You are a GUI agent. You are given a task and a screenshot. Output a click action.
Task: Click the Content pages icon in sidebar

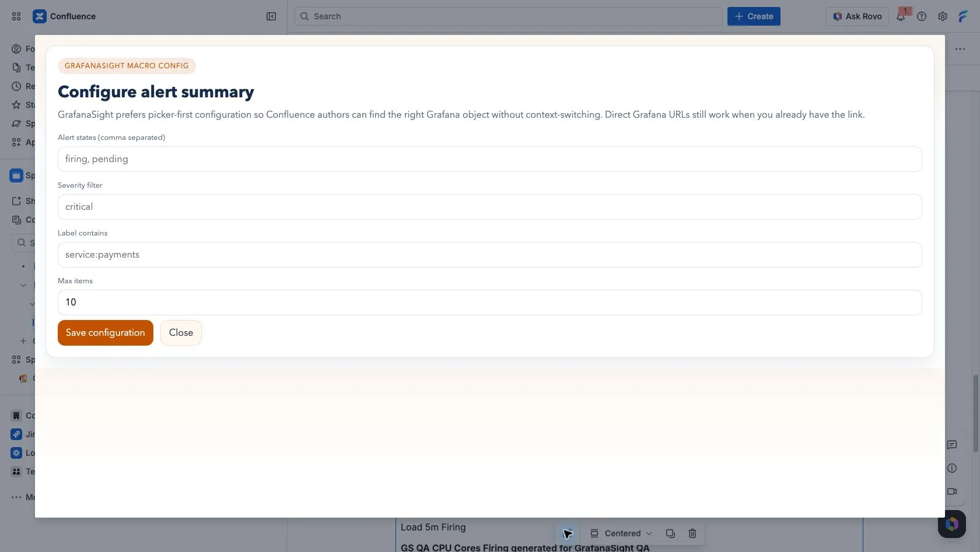(16, 220)
